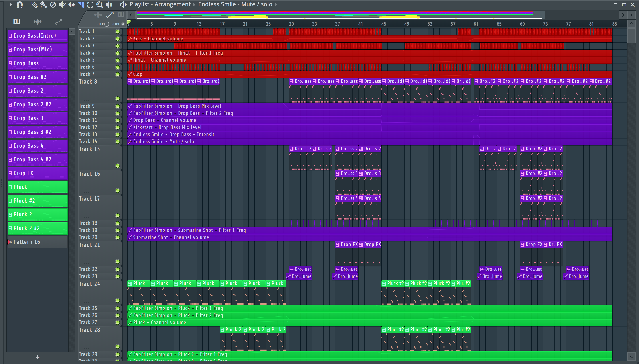Image resolution: width=639 pixels, height=364 pixels.
Task: Select the Slip tool arrows icon
Action: (x=72, y=4)
